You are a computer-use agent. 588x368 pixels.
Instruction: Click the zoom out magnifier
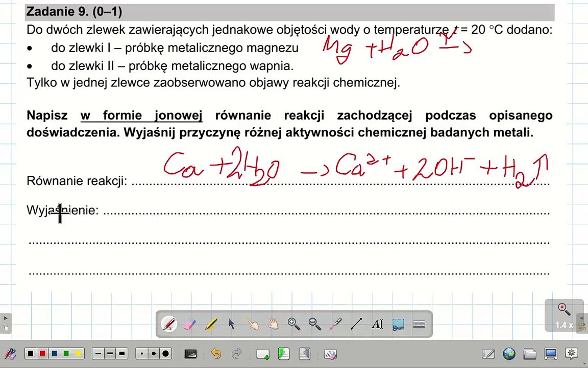point(314,324)
